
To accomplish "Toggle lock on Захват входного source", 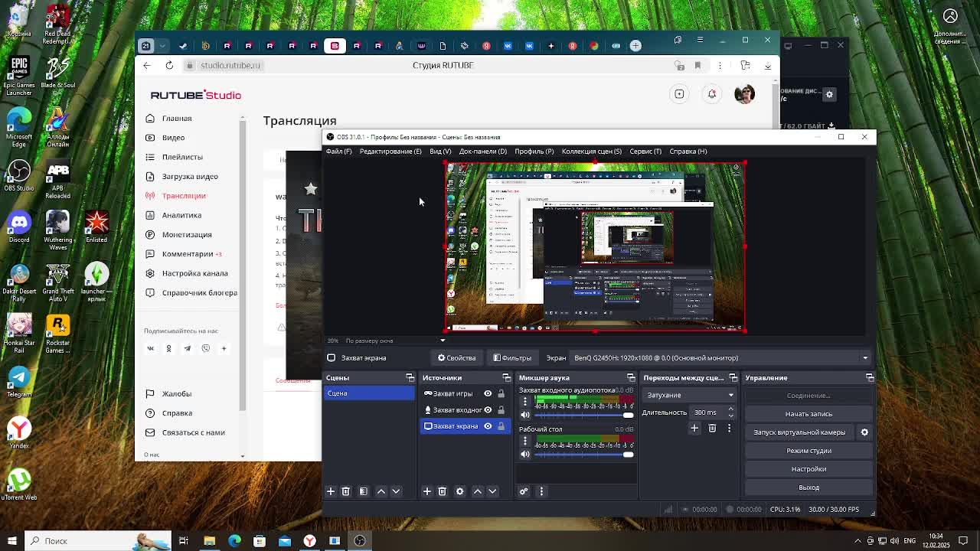I will (x=501, y=409).
